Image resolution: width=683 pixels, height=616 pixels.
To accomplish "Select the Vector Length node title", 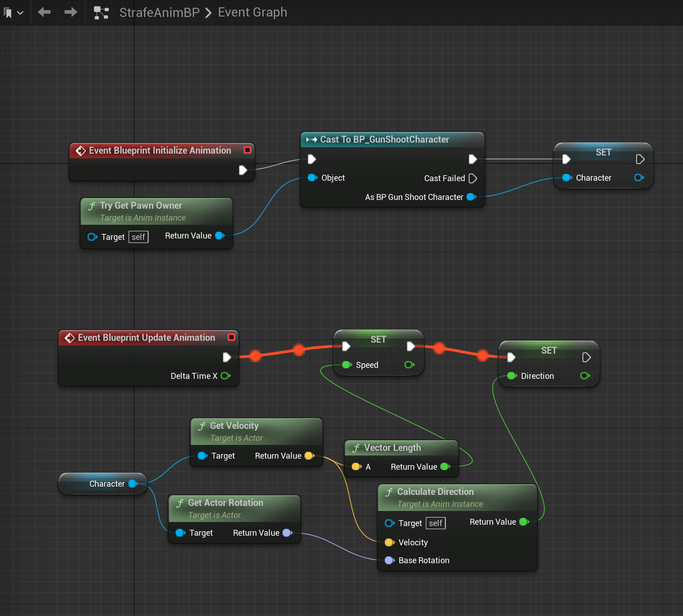I will coord(392,448).
